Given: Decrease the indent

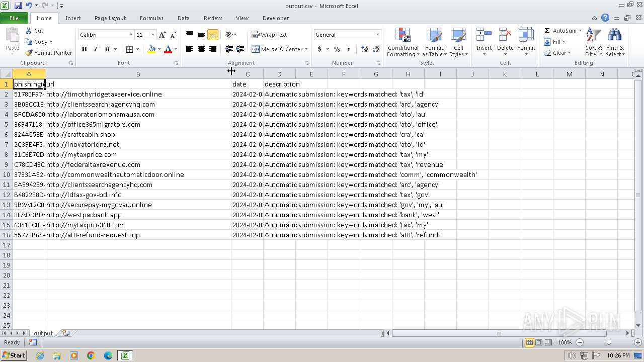Looking at the screenshot, I should (x=229, y=49).
